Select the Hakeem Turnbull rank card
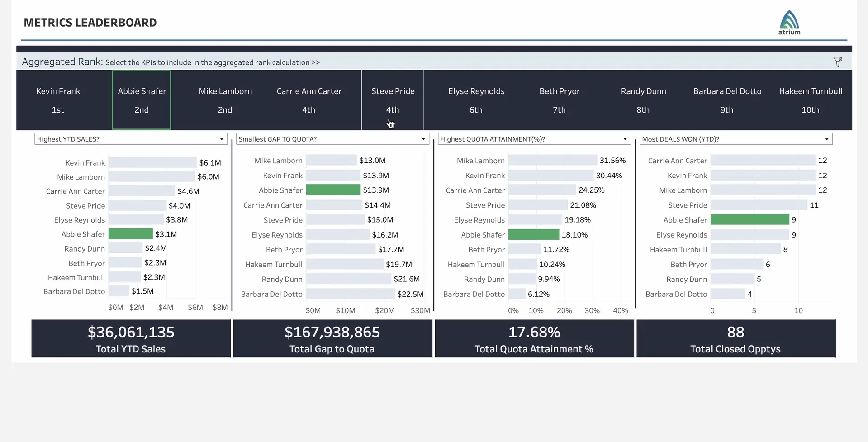The height and width of the screenshot is (442, 868). 810,100
